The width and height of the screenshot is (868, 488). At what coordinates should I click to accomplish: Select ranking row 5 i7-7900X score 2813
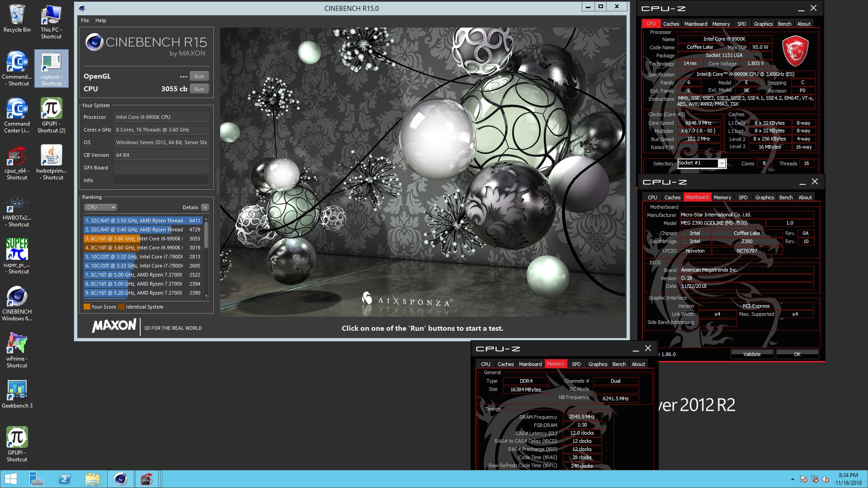143,257
